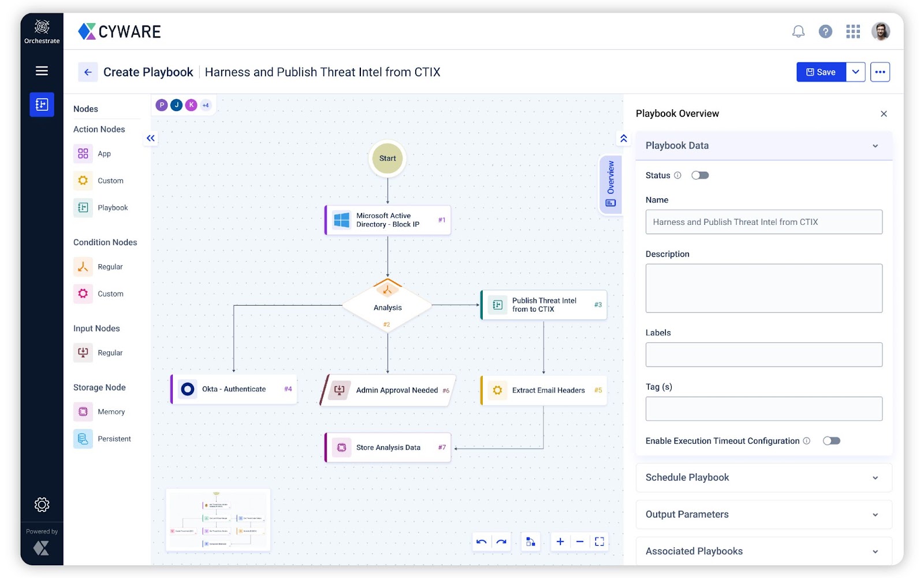Image resolution: width=924 pixels, height=578 pixels.
Task: Select the Playbook action node icon
Action: [x=83, y=208]
